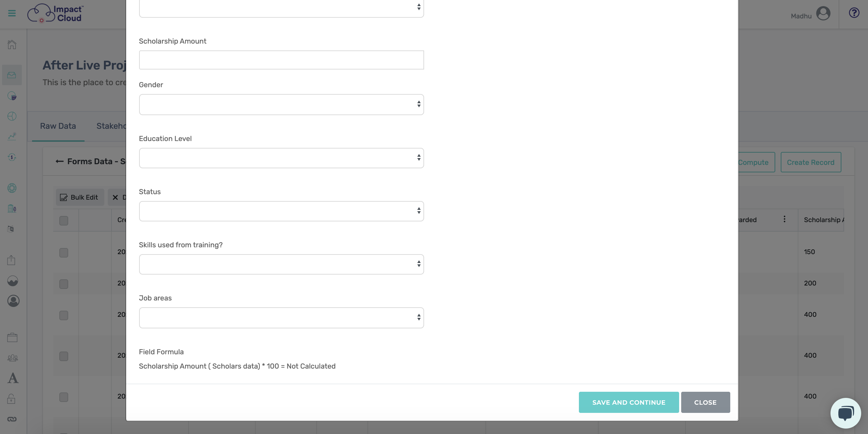This screenshot has width=868, height=434.
Task: Switch to the Stakeholder tab
Action: tap(111, 126)
